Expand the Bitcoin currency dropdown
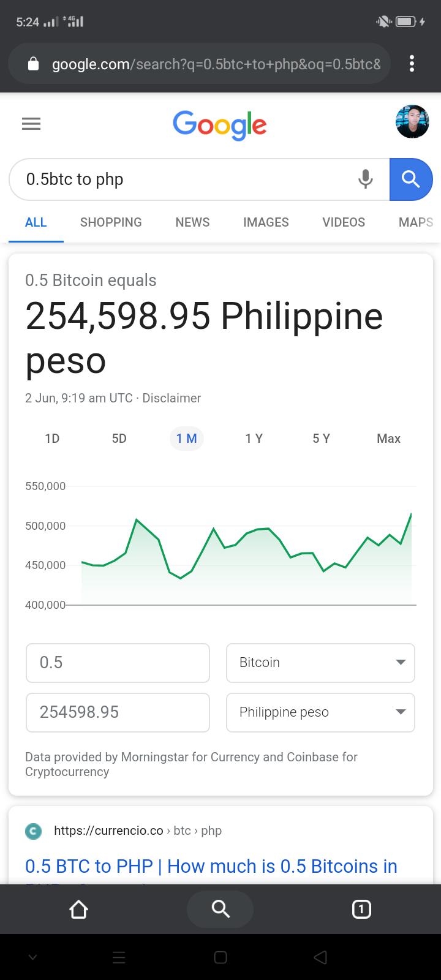 tap(320, 663)
